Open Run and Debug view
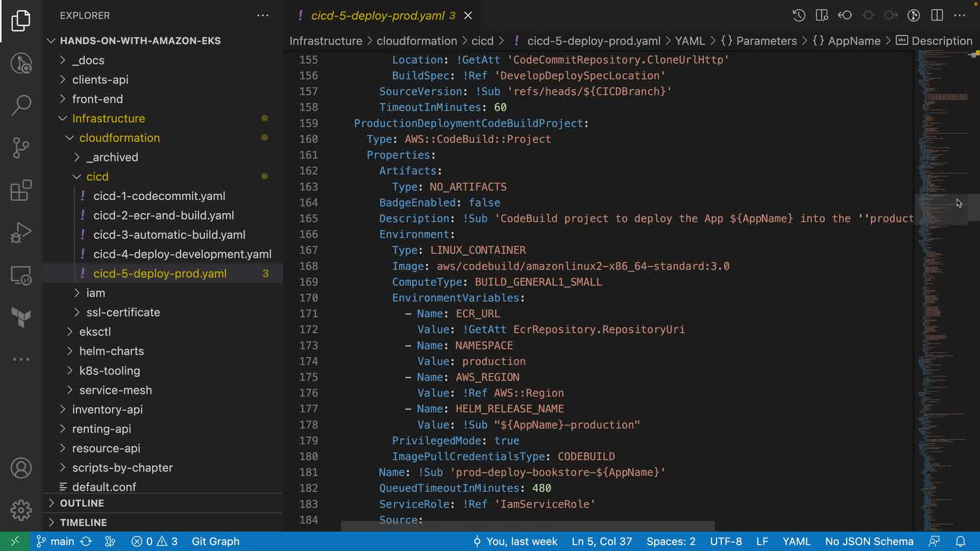Image resolution: width=980 pixels, height=551 pixels. [21, 233]
